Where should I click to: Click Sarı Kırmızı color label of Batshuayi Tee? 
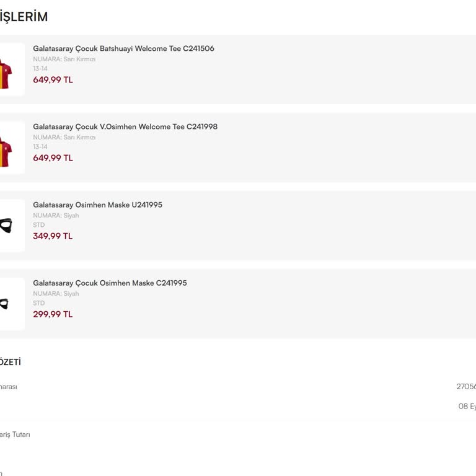[79, 59]
